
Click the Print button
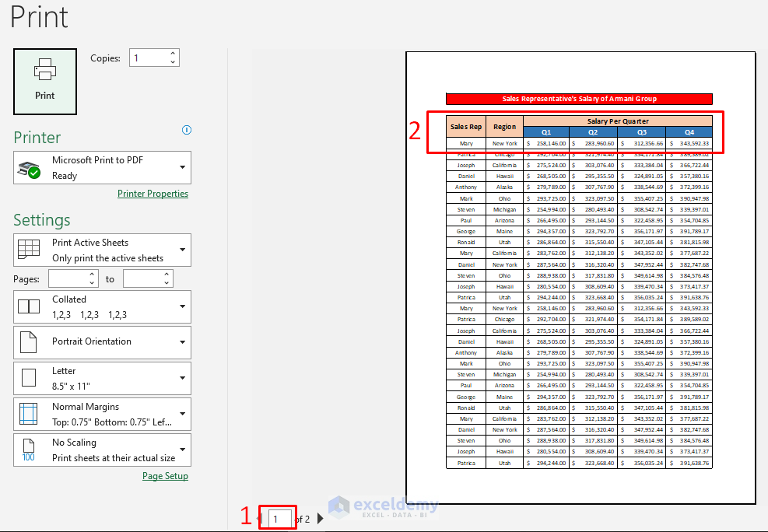click(45, 81)
